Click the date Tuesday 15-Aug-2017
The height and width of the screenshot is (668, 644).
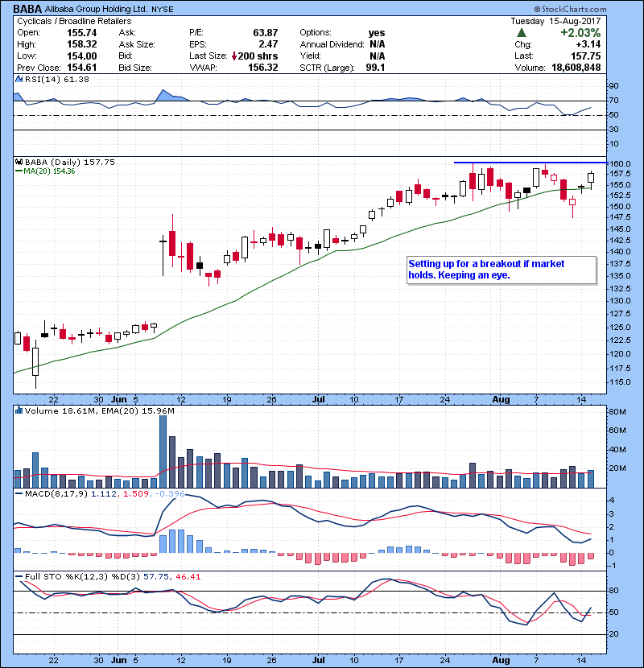555,21
